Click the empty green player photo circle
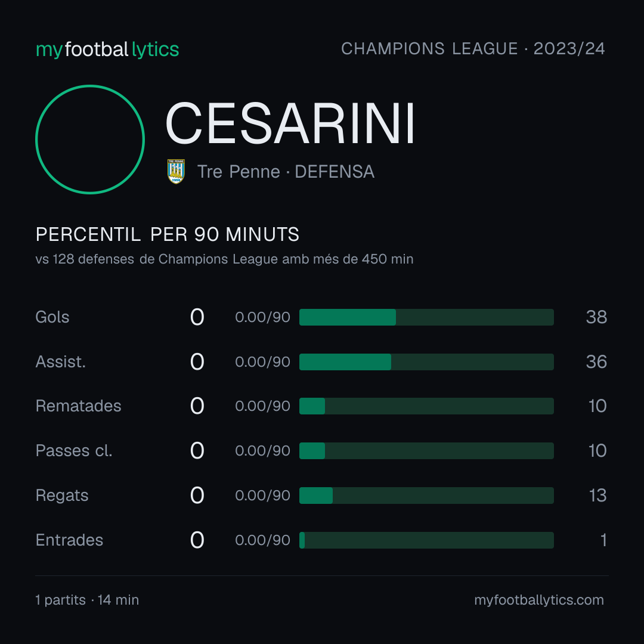The width and height of the screenshot is (644, 644). click(90, 139)
